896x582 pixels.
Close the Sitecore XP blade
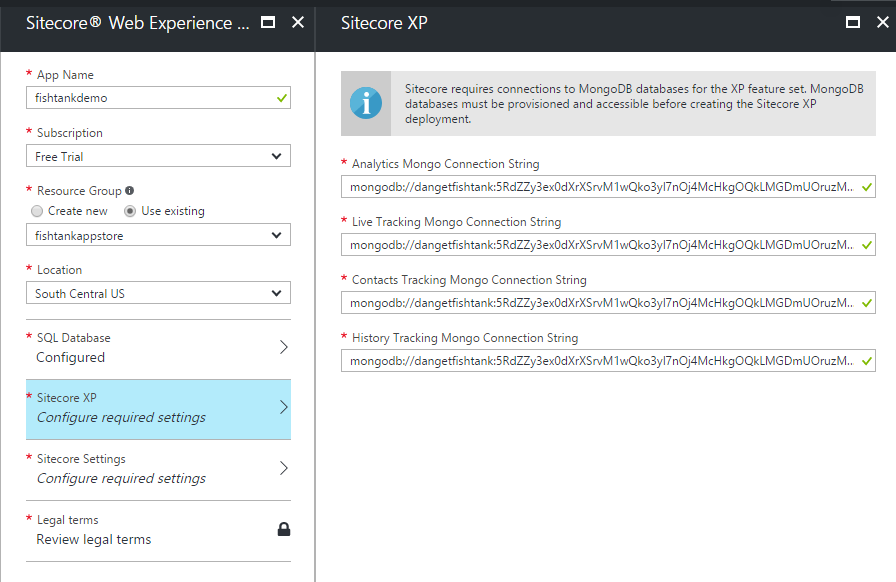[883, 22]
